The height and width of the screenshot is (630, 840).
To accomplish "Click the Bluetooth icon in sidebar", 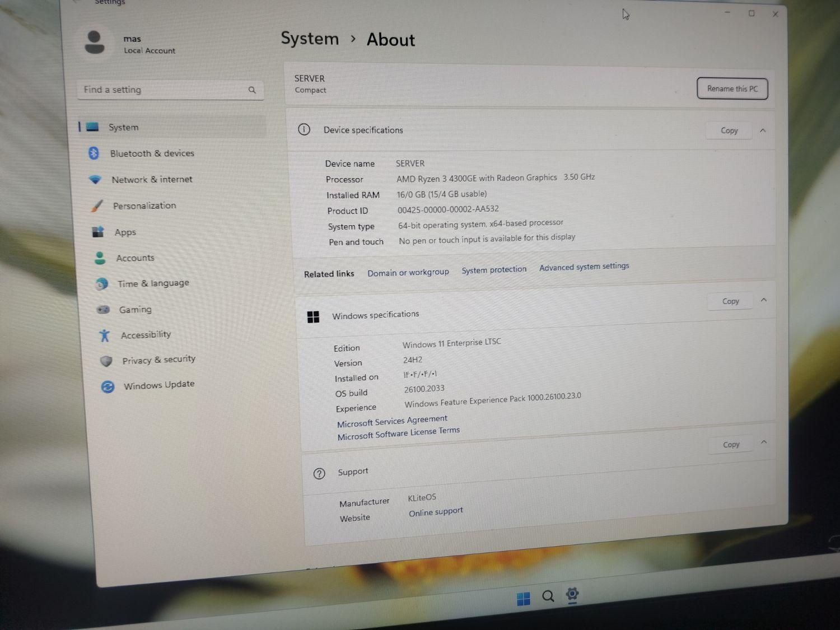I will 94,153.
